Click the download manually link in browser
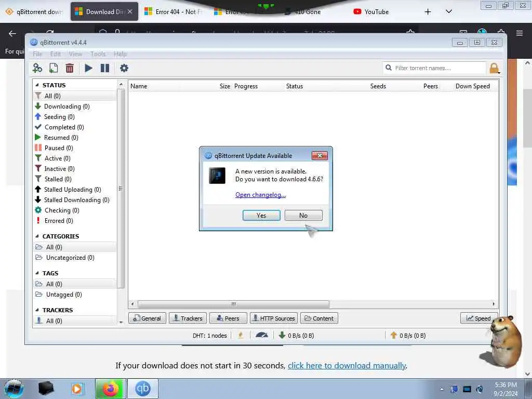Screen dimensions: 532x399 coord(347,365)
